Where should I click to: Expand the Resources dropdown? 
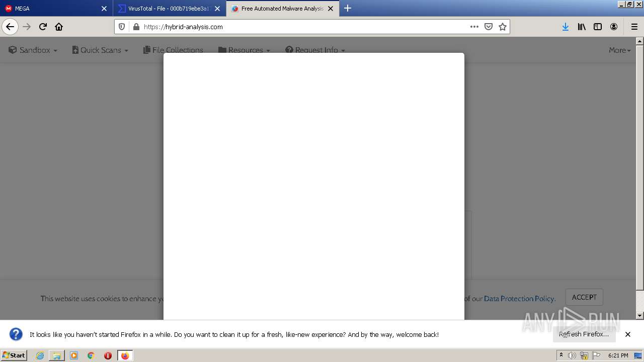tap(244, 50)
